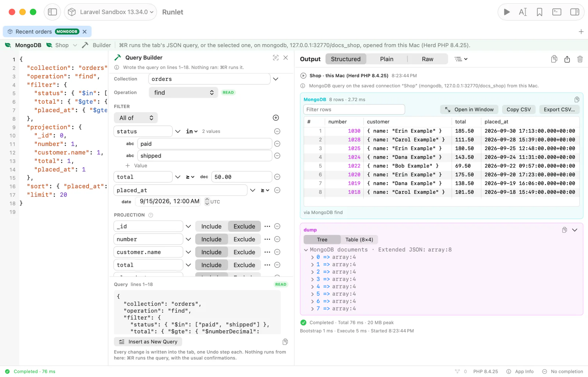This screenshot has width=588, height=377.
Task: Click the Copy CSV button
Action: pos(519,110)
